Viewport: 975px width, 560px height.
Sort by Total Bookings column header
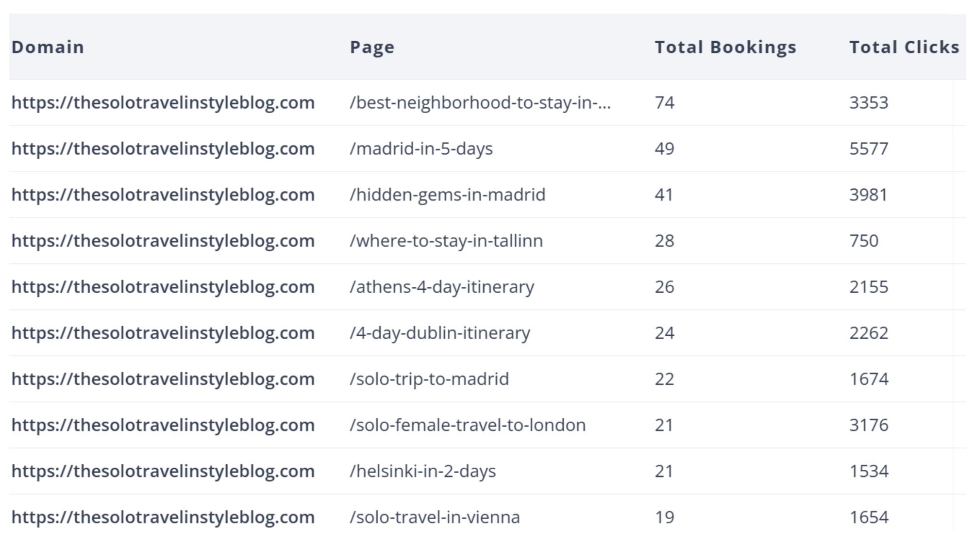tap(725, 47)
